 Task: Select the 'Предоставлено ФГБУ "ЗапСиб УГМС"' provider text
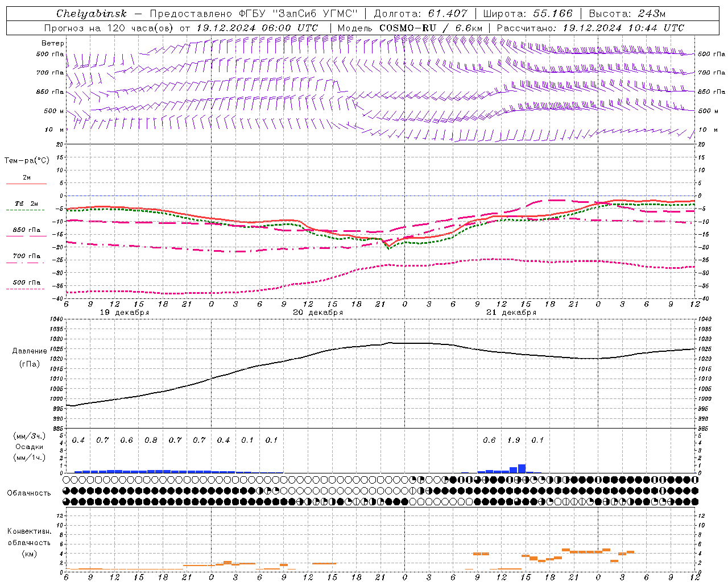point(254,14)
